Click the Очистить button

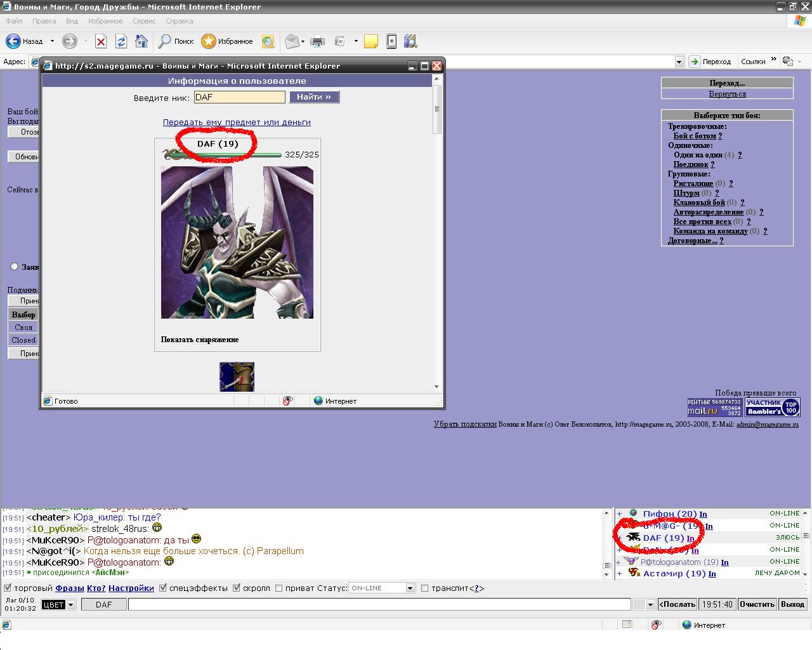click(757, 604)
